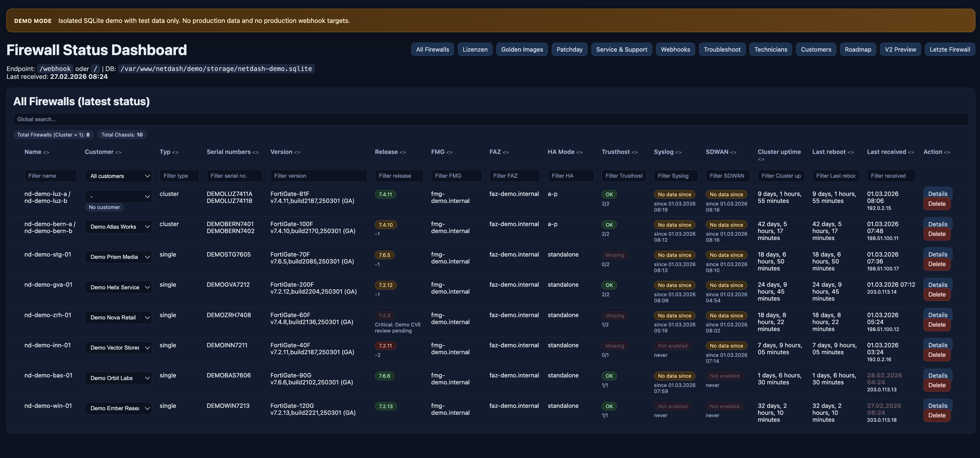This screenshot has height=458, width=980.
Task: Focus the Filter version input
Action: tap(318, 176)
